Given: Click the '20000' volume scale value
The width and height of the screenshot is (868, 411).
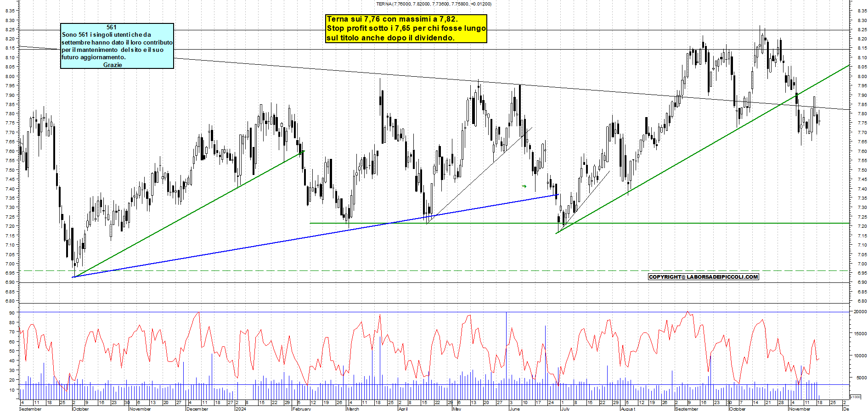Looking at the screenshot, I should coord(860,311).
